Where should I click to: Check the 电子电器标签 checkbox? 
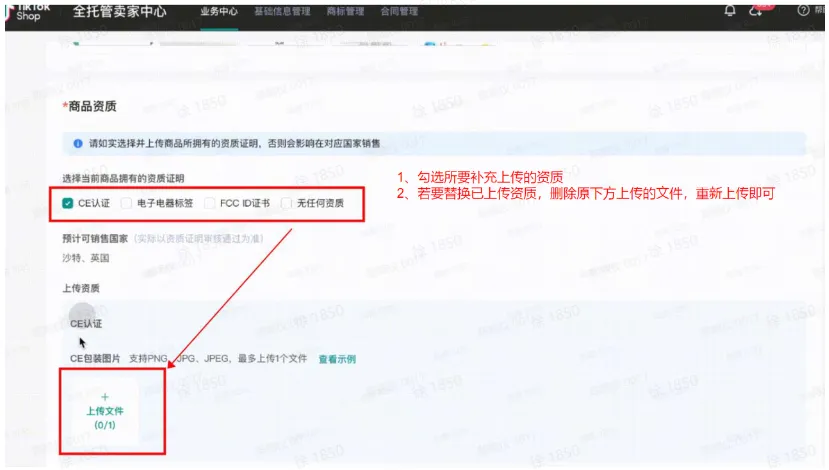126,203
